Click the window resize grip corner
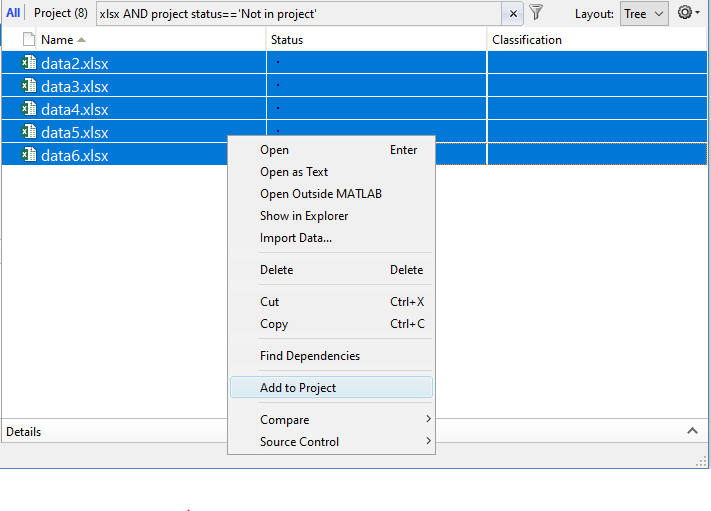This screenshot has width=711, height=511. pos(701,462)
